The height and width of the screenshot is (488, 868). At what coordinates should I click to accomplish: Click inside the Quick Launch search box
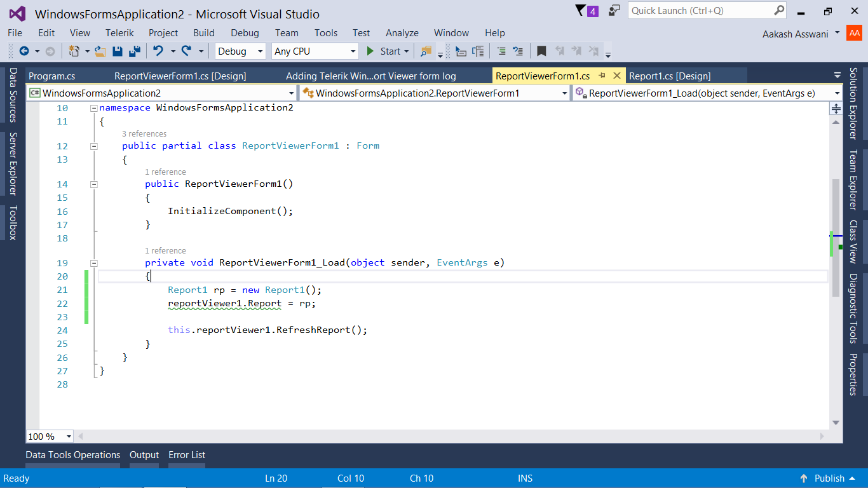(699, 11)
